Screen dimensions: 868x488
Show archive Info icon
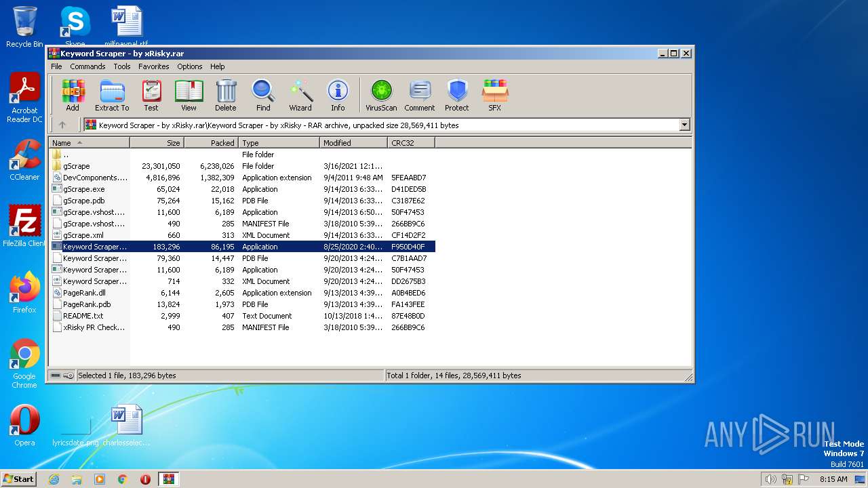coord(338,95)
